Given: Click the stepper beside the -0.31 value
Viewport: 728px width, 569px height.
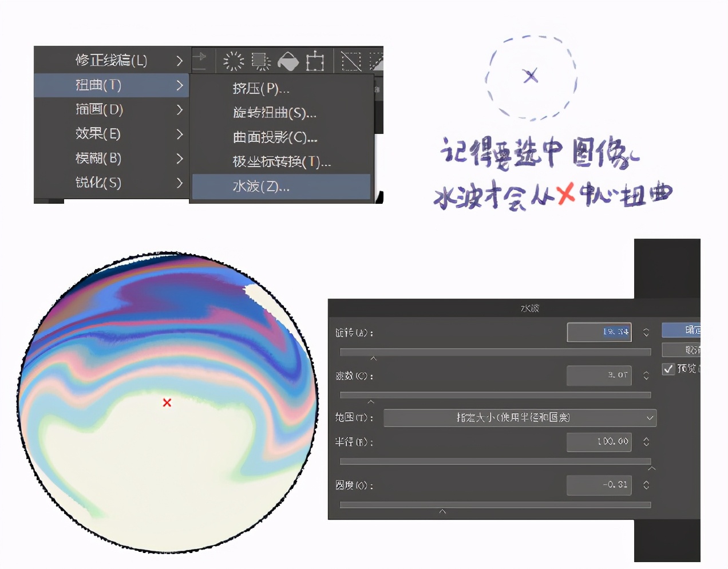Looking at the screenshot, I should pyautogui.click(x=646, y=485).
